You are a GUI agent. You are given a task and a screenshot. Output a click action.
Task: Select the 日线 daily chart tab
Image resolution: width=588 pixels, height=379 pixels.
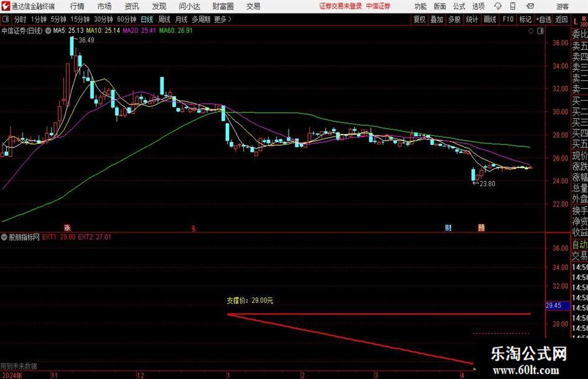[147, 19]
